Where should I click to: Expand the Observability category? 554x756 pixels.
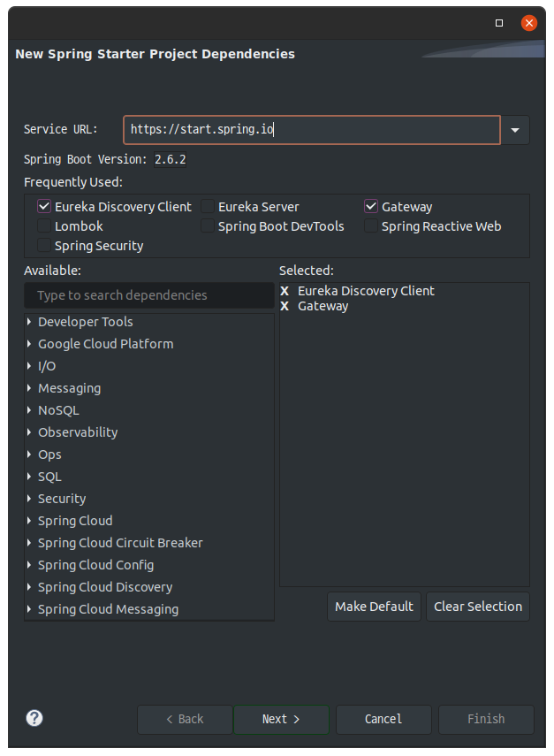coord(29,432)
